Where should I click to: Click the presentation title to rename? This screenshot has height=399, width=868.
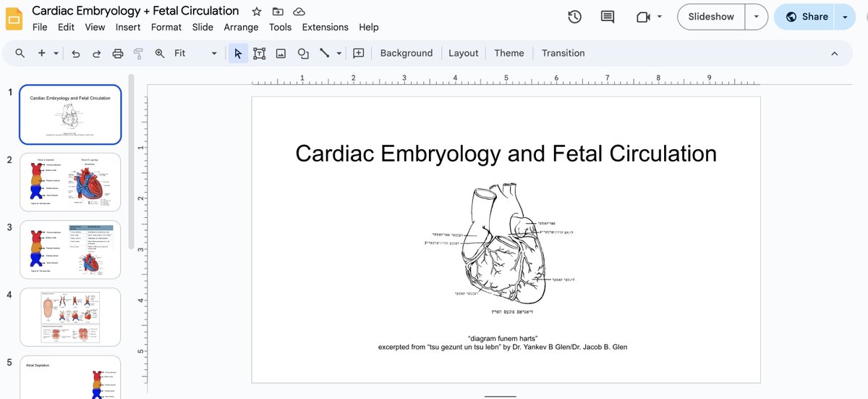pyautogui.click(x=135, y=11)
